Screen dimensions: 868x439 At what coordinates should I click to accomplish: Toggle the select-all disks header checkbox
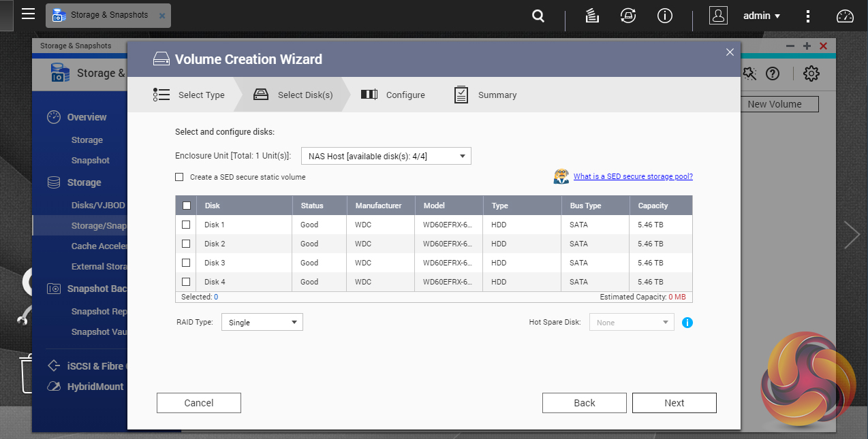click(187, 206)
